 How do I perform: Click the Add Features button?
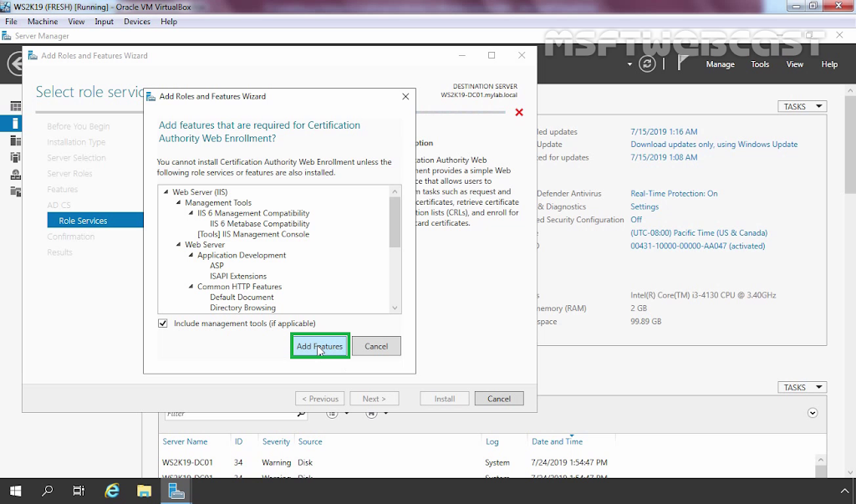320,346
